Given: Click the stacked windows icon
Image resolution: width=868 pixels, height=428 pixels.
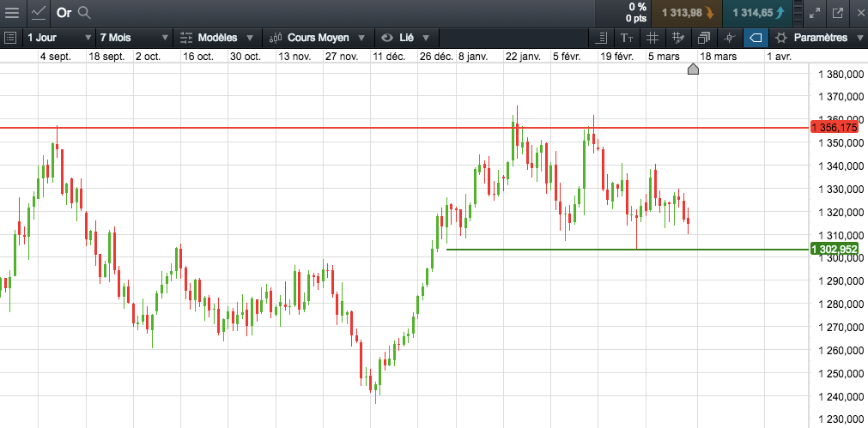Looking at the screenshot, I should (704, 38).
